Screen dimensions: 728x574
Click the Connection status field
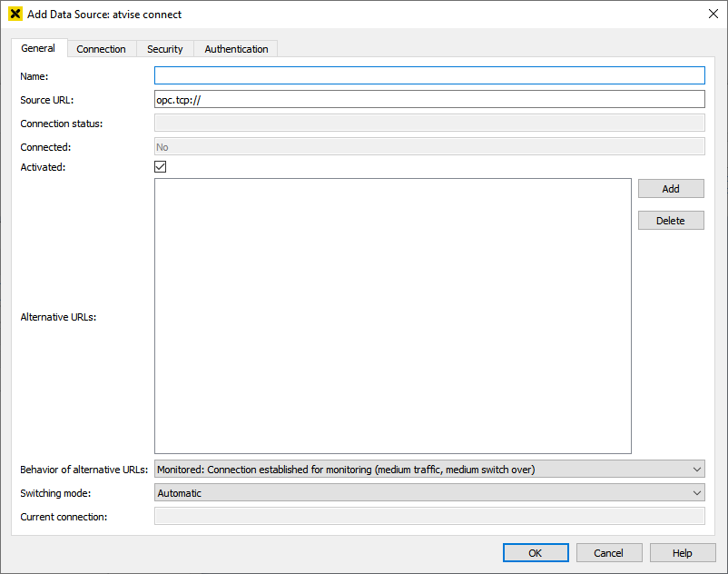429,124
